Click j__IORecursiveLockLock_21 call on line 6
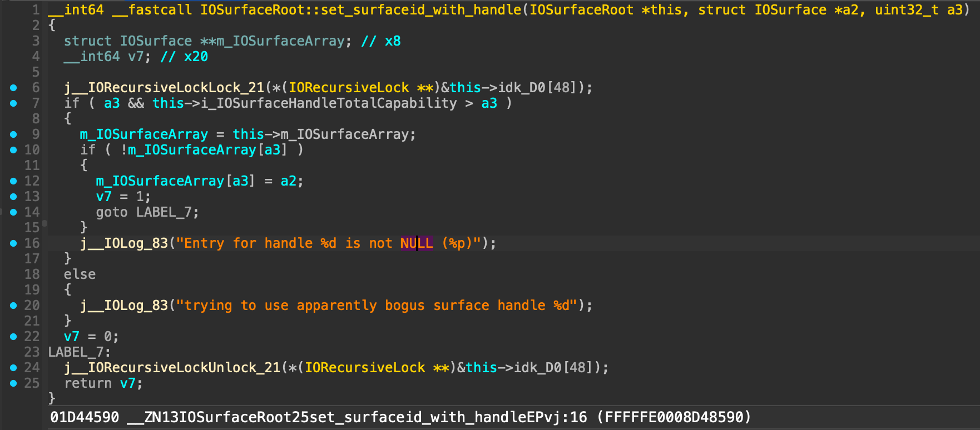980x430 pixels. (x=164, y=88)
